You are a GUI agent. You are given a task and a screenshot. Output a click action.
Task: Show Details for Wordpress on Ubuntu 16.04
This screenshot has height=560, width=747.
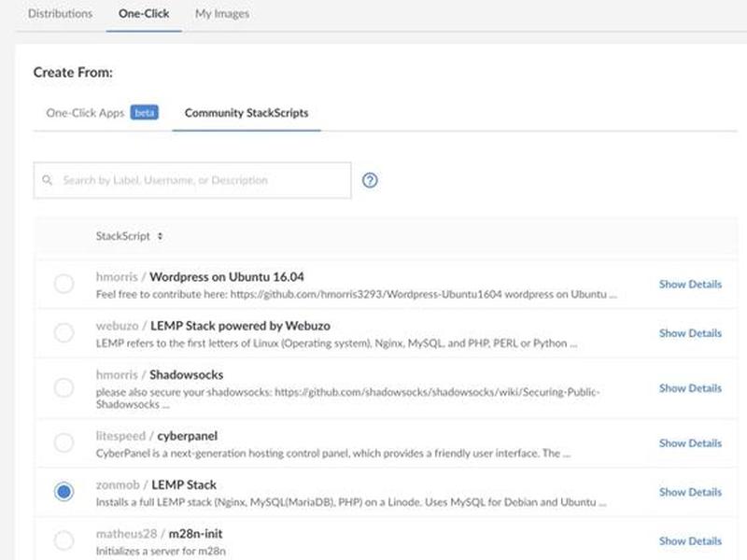tap(690, 285)
